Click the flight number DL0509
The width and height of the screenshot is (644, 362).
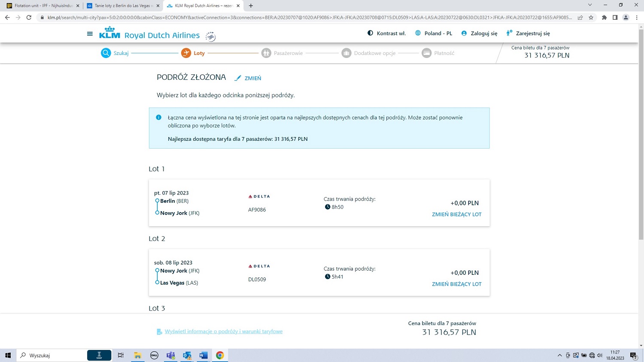257,280
